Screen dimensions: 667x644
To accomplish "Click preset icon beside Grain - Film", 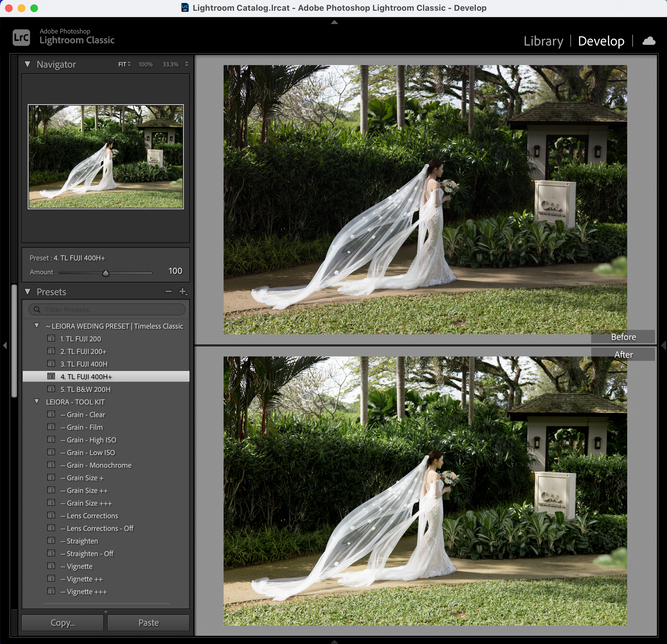I will point(51,427).
